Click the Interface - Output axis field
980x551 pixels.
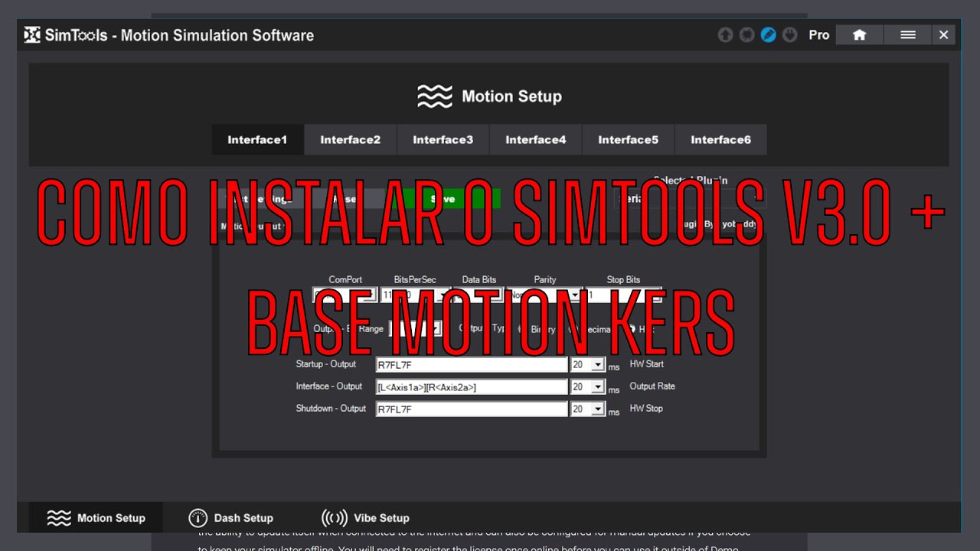(472, 387)
